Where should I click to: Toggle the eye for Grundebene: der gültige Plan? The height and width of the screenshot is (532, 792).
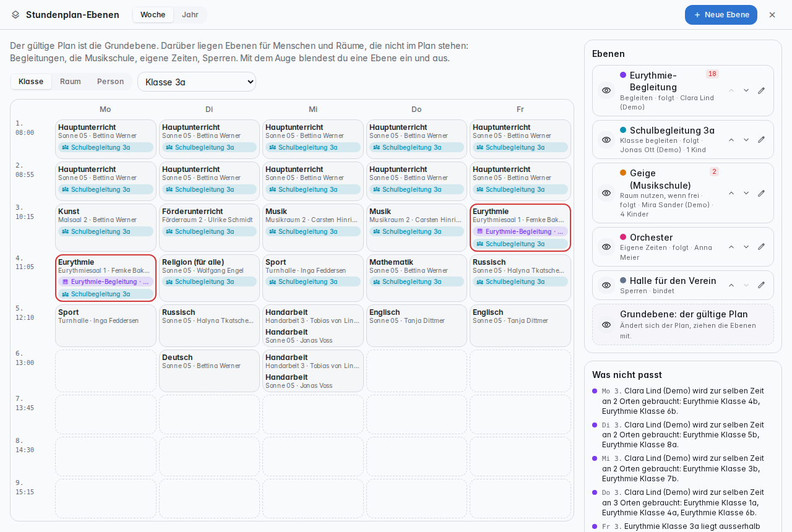point(606,325)
